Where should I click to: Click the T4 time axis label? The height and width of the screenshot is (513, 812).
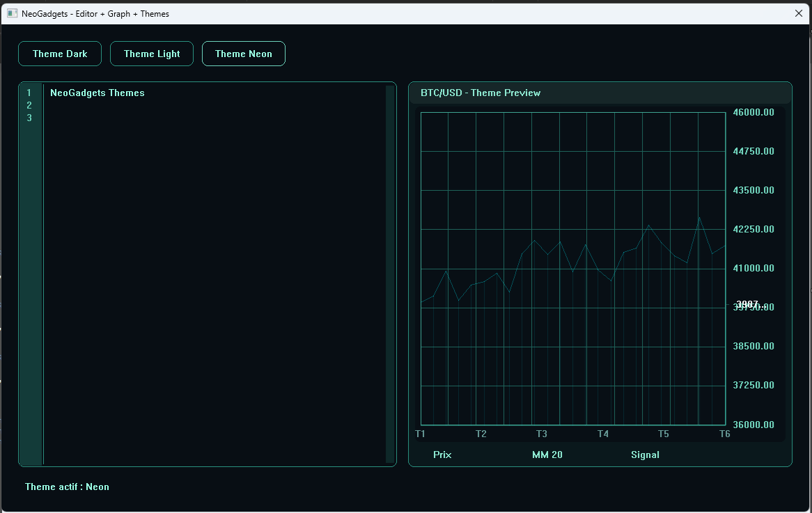tap(603, 434)
